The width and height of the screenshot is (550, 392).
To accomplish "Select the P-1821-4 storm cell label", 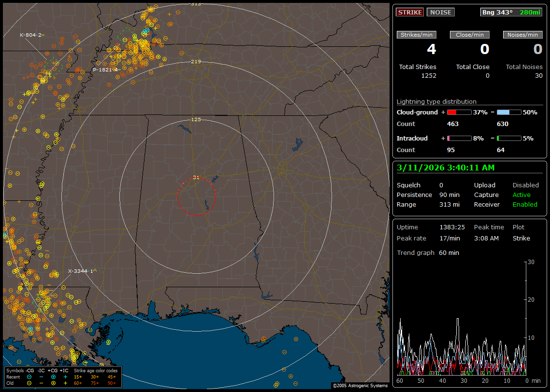I will pyautogui.click(x=105, y=70).
